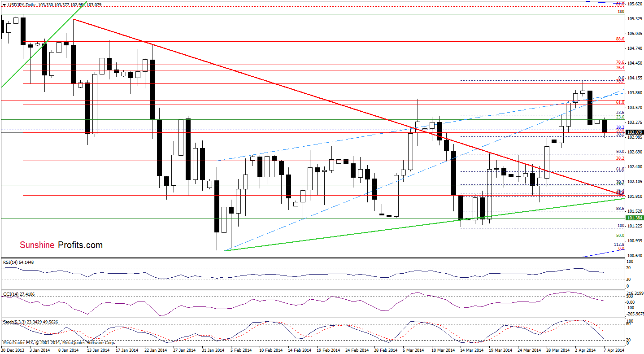Click the 30 Dec 2013 date label
Image resolution: width=644 pixels, height=354 pixels.
[x=12, y=350]
